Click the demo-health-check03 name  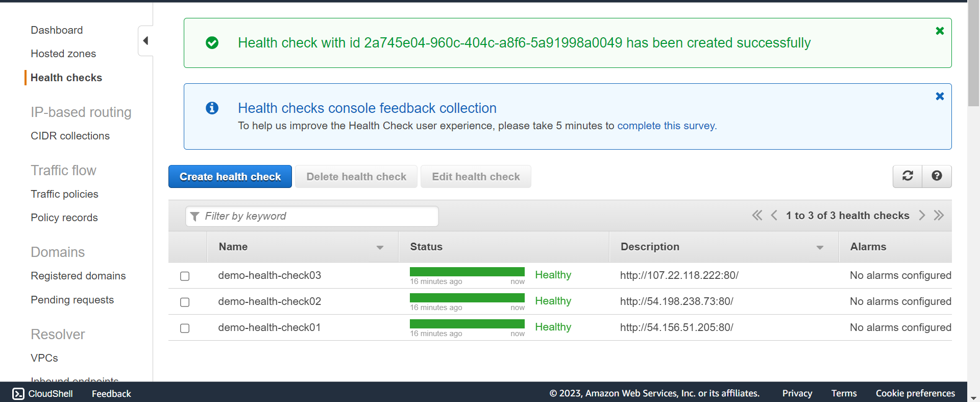pos(269,275)
